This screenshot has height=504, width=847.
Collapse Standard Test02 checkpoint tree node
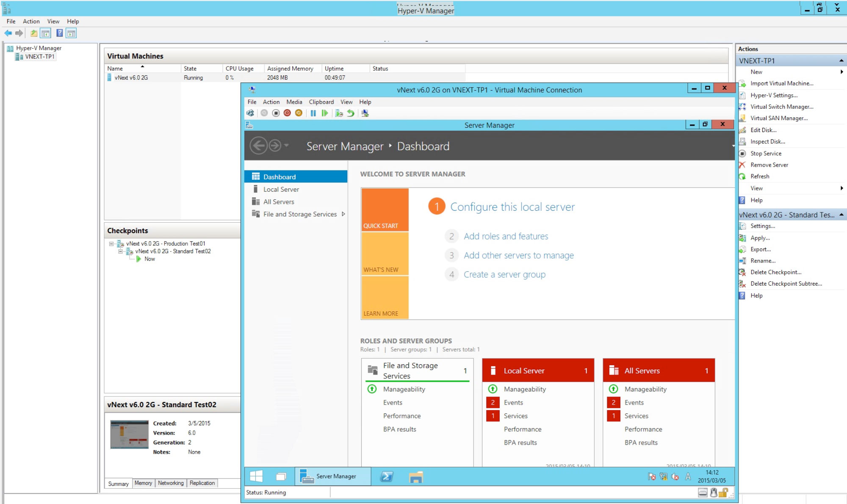121,251
